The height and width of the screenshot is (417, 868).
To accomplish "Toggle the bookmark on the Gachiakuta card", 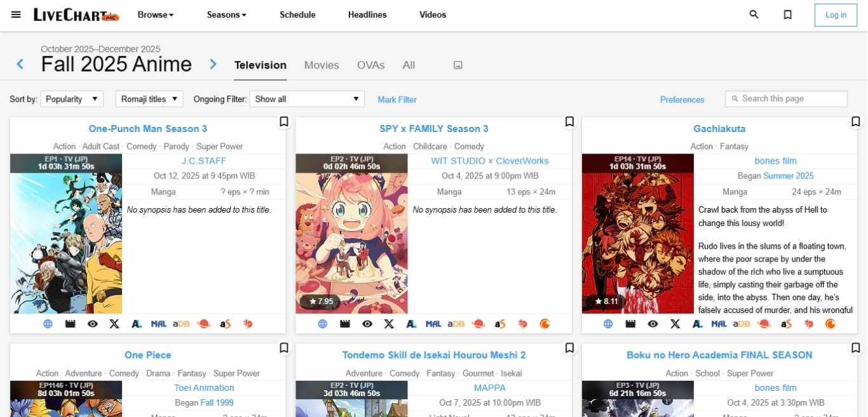I will click(x=855, y=121).
